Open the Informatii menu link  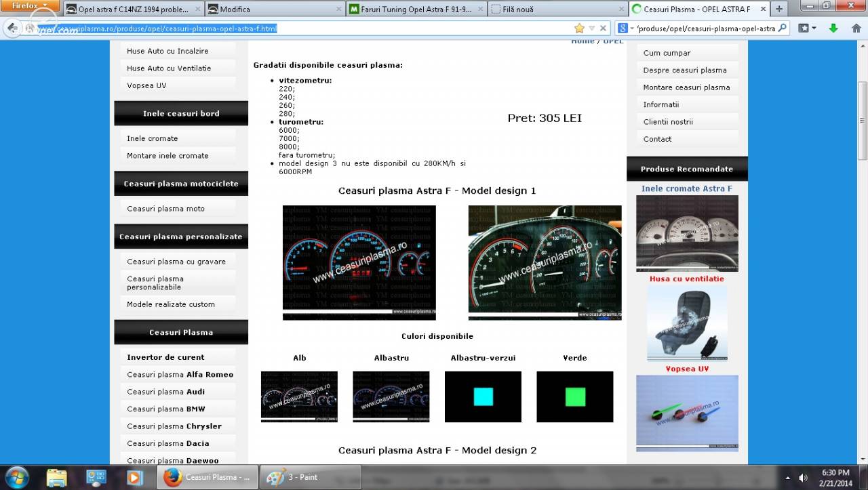661,105
